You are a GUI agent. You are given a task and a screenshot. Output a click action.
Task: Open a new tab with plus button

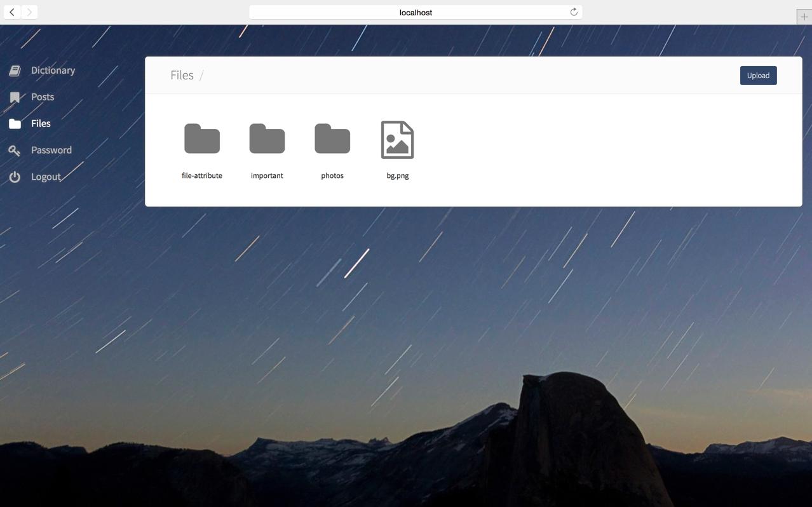coord(804,17)
